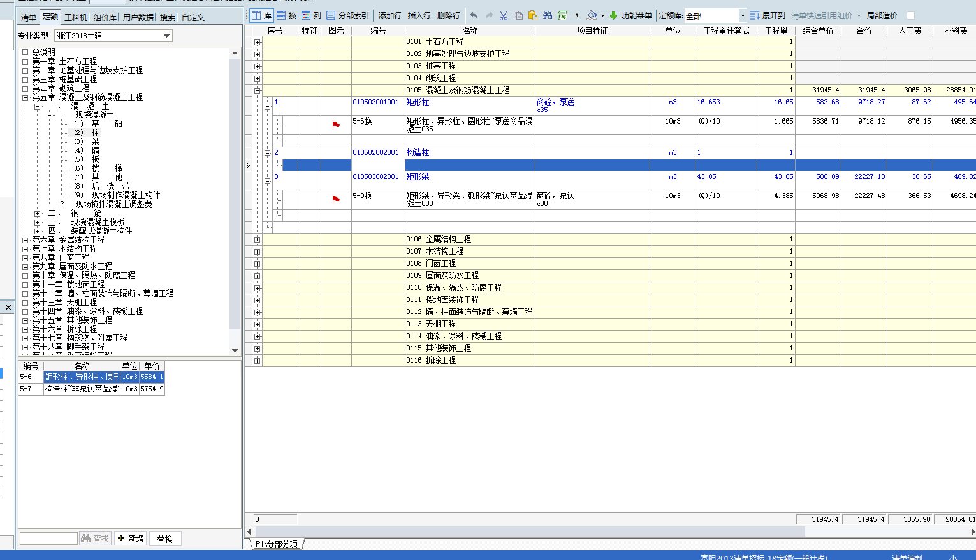Expand table row 0101 土石方工程

(258, 42)
